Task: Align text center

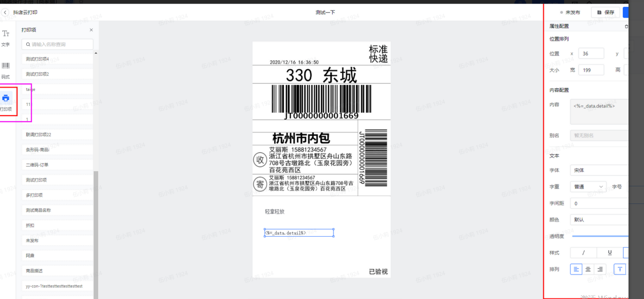Action: tap(588, 269)
